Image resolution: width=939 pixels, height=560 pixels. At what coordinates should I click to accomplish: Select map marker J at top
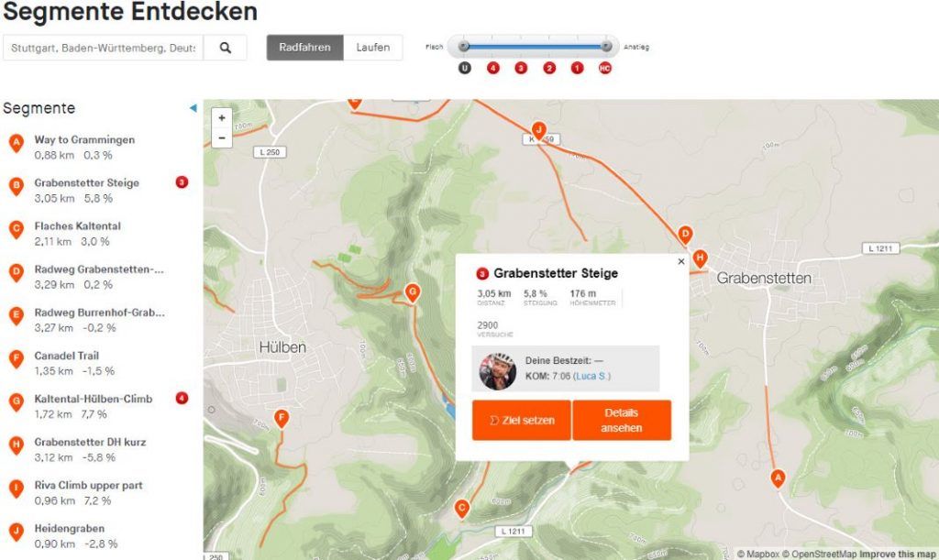[538, 130]
